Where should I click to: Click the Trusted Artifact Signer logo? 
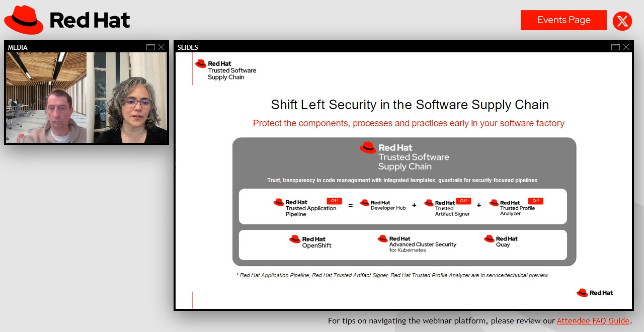447,208
